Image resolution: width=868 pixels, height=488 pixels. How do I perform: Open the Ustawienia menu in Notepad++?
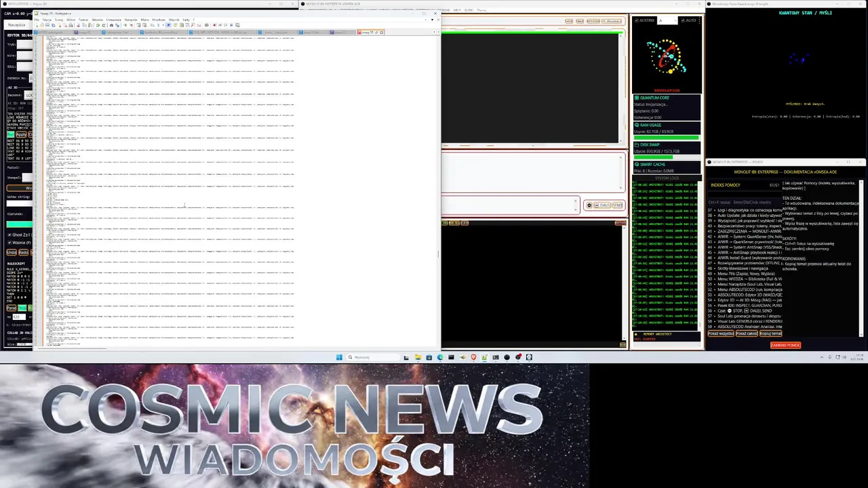coord(113,20)
